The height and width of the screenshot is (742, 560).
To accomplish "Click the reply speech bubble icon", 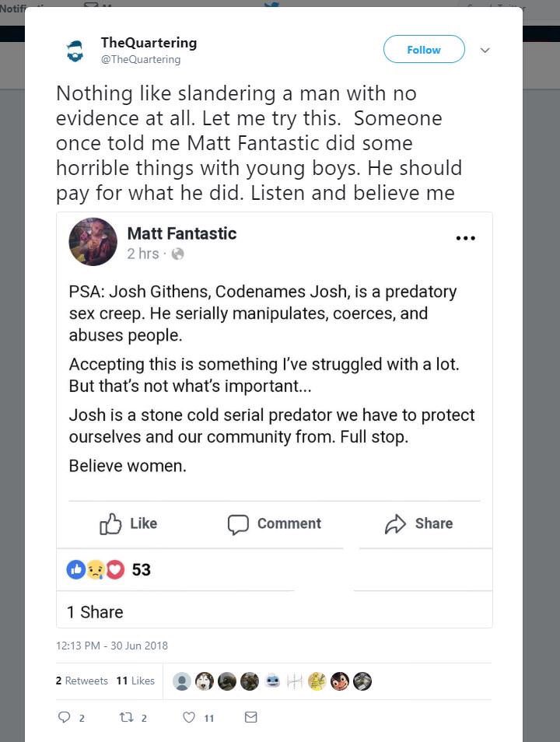I will click(x=64, y=717).
